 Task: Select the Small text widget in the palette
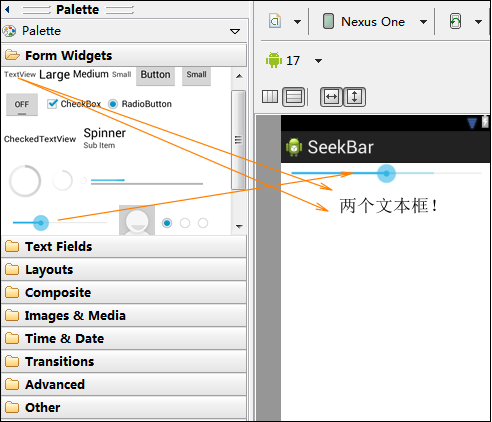(121, 74)
